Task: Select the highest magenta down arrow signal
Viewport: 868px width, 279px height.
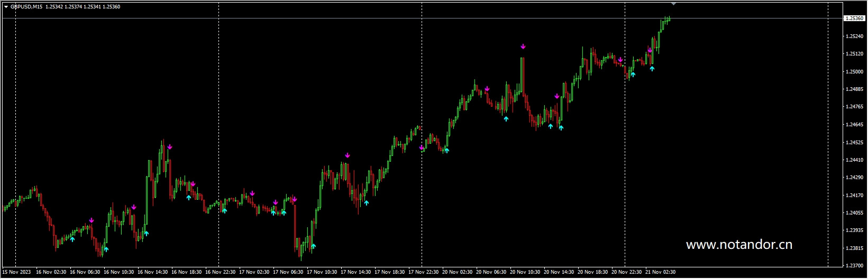Action: click(x=523, y=46)
